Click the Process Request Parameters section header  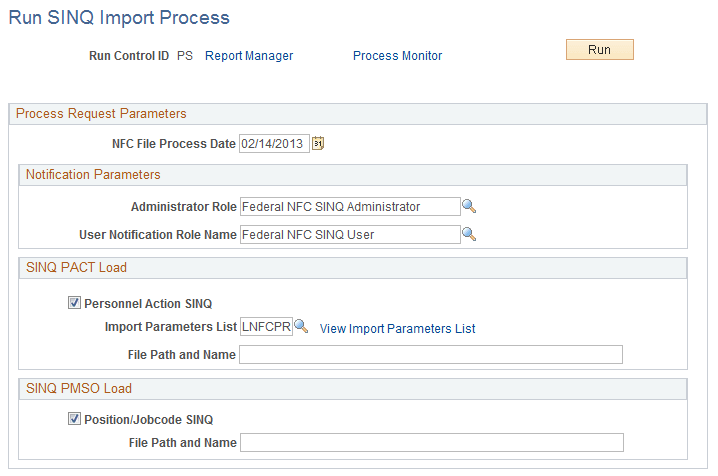point(101,113)
